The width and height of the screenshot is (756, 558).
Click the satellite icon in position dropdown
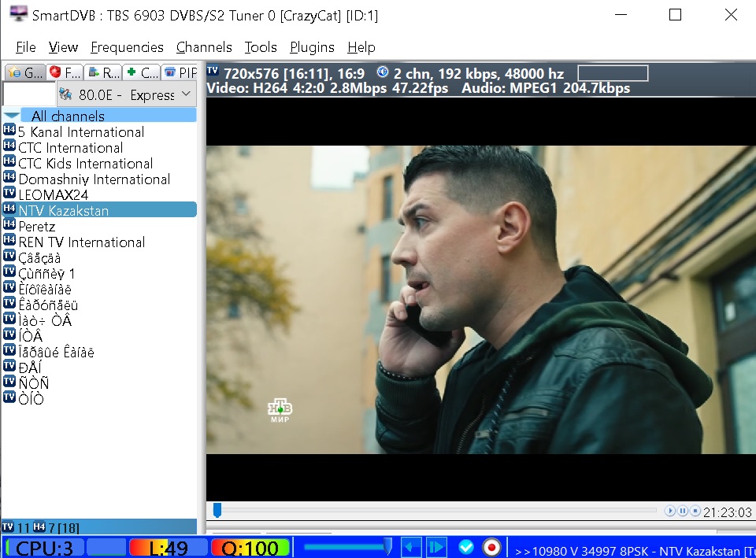(65, 94)
